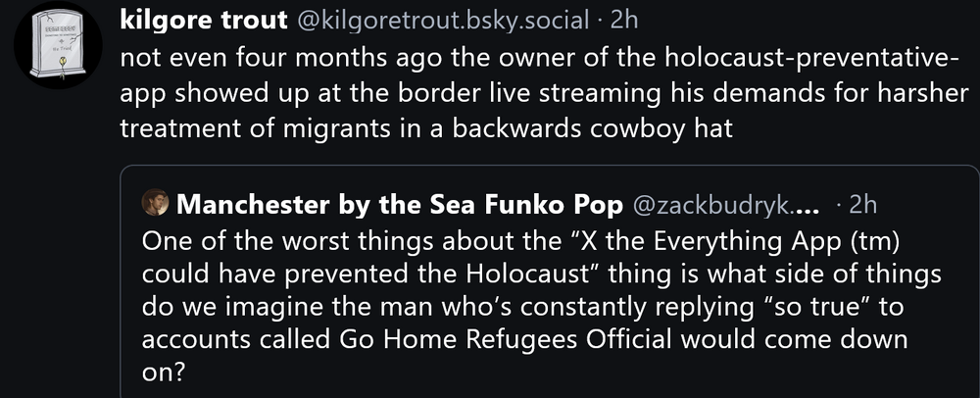Open the quoted post author's small avatar

pos(156,204)
